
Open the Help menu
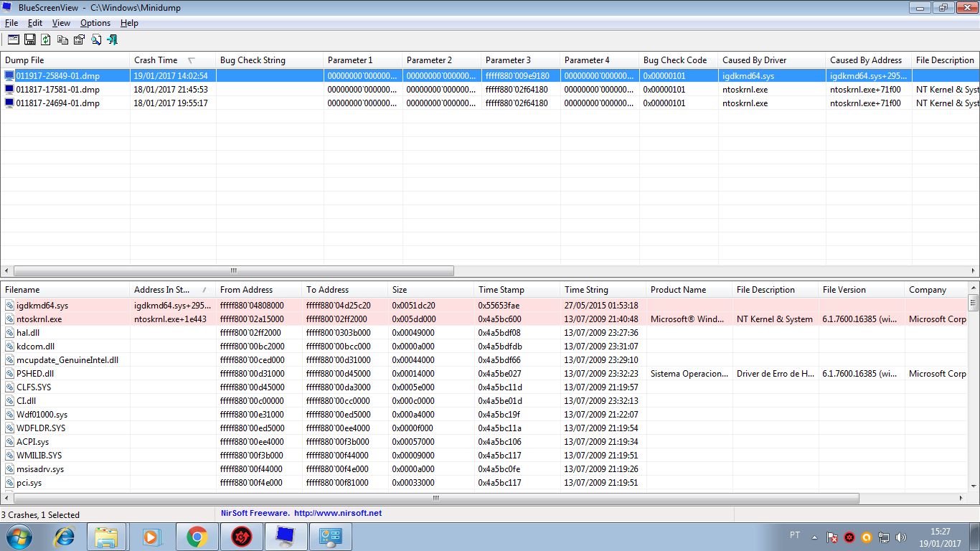tap(129, 23)
